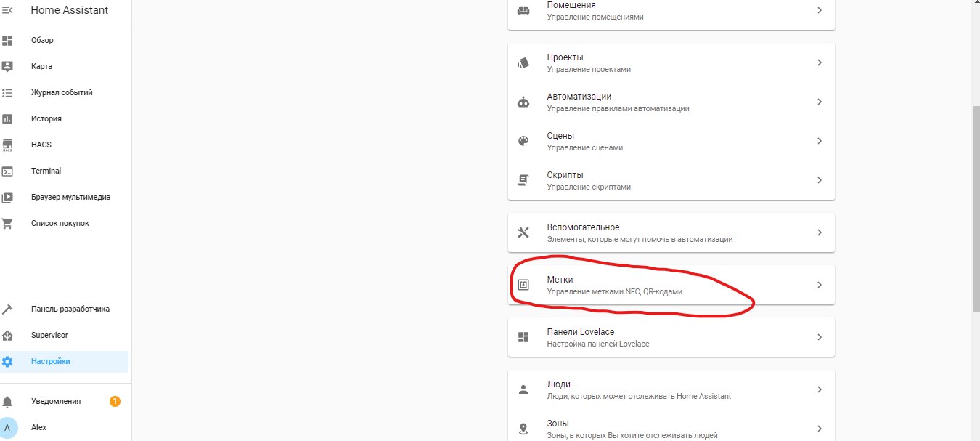Open Сцены via its right chevron
The image size is (980, 441).
pos(820,141)
